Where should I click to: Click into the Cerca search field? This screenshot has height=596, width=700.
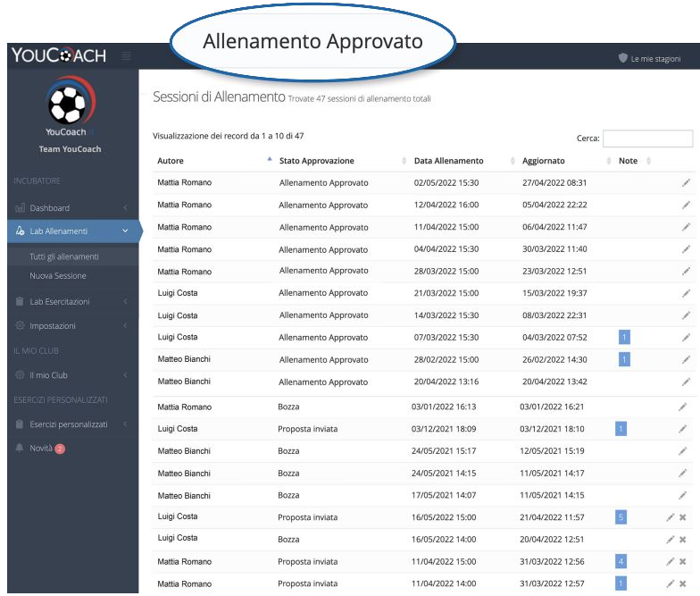coord(647,139)
